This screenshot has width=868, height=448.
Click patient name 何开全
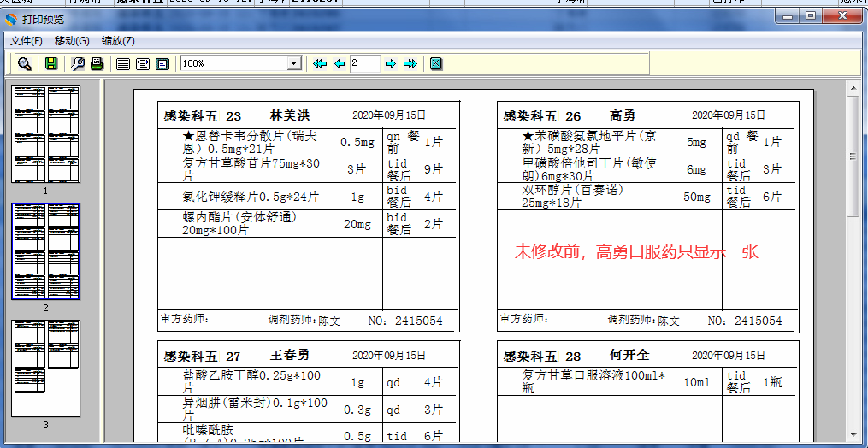[629, 355]
